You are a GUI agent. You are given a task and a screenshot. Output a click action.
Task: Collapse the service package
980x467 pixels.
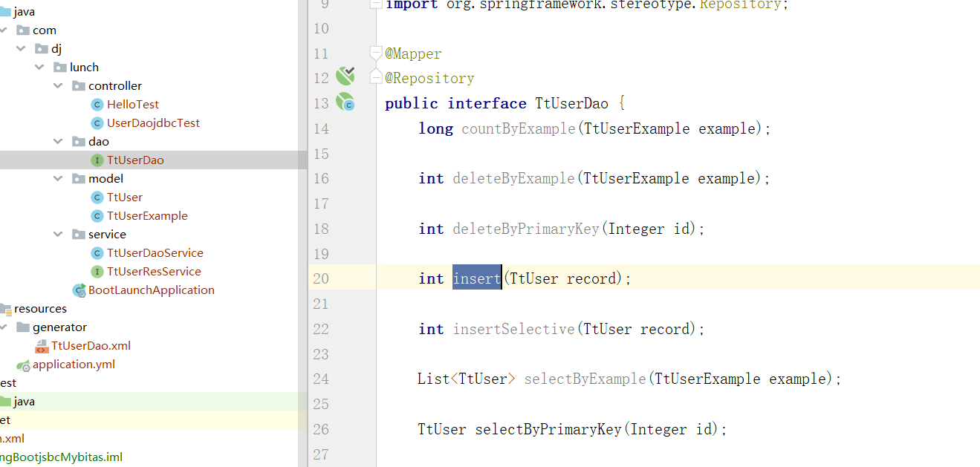(x=58, y=235)
